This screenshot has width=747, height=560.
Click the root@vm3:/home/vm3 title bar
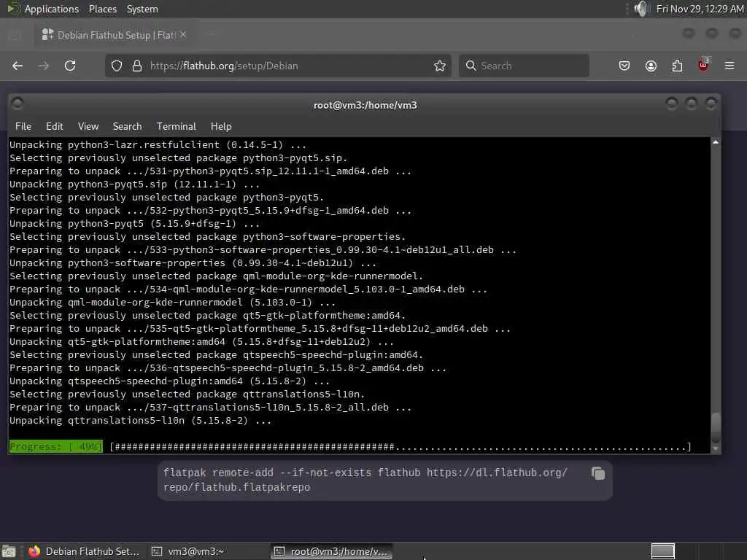[x=365, y=105]
